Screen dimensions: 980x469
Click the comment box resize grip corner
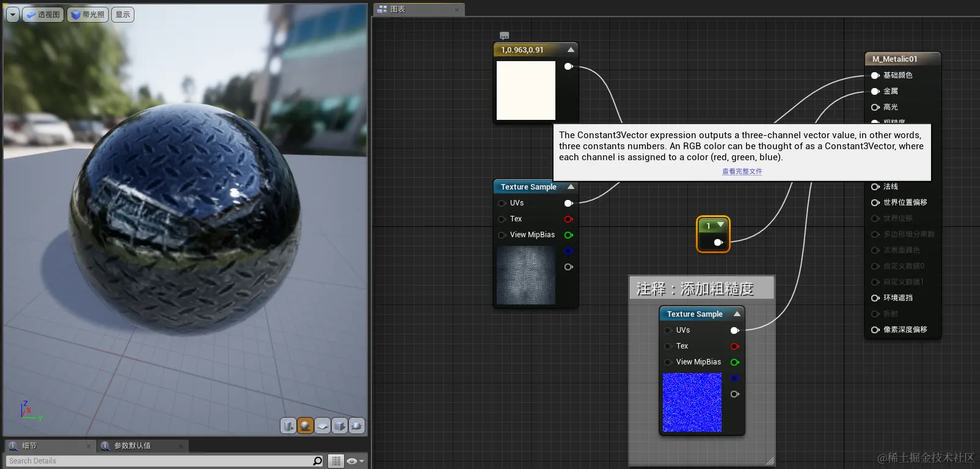click(770, 461)
